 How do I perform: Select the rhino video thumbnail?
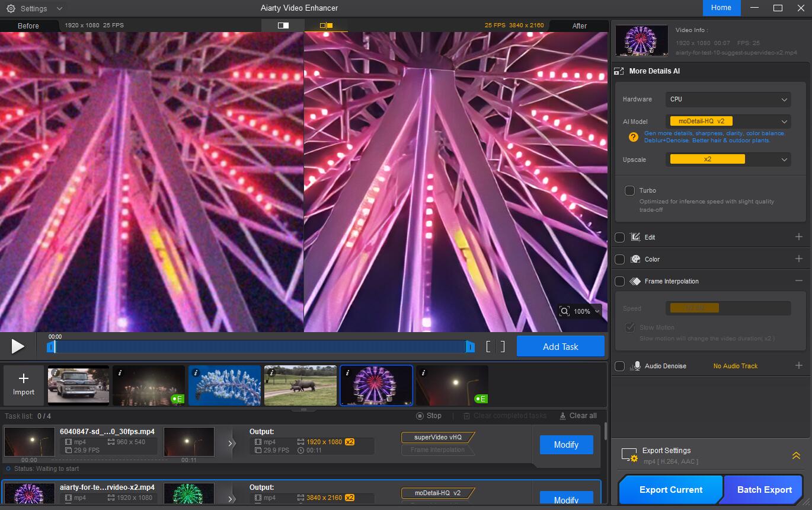click(x=300, y=385)
